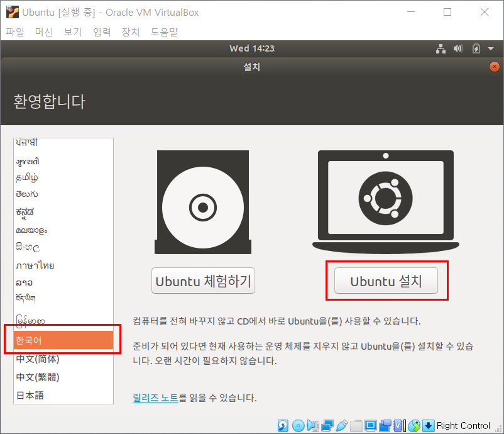Click the Wed 14:23 clock
The height and width of the screenshot is (434, 504).
252,48
